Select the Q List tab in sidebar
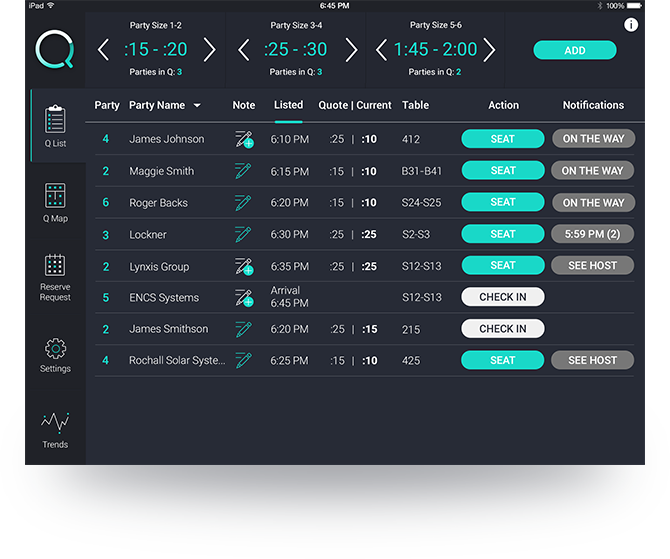 click(55, 125)
